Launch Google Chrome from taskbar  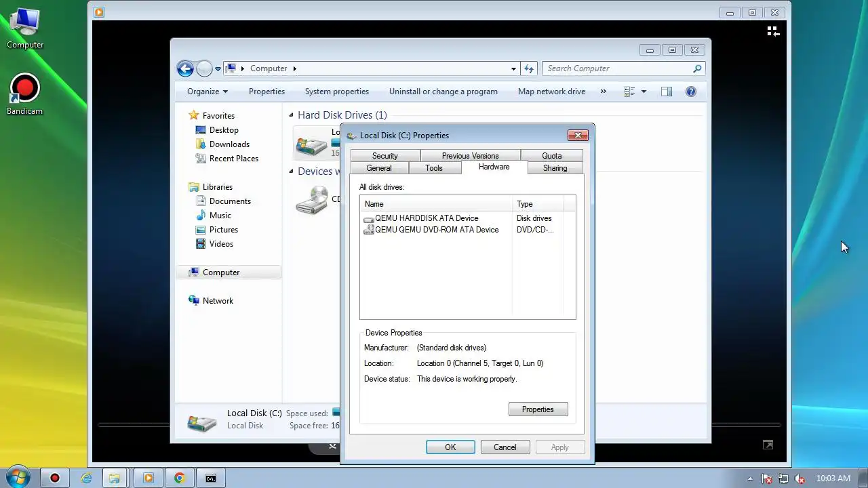pos(180,478)
